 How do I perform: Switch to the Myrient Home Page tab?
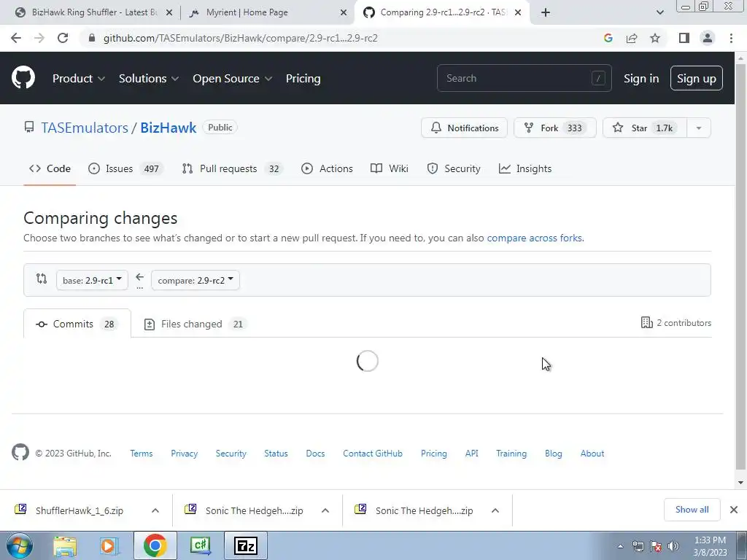click(267, 12)
